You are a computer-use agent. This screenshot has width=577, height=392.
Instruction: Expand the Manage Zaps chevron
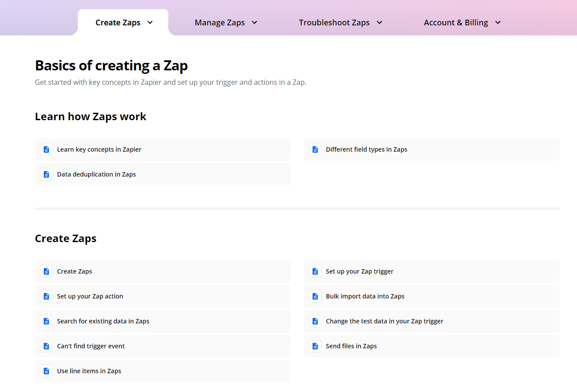tap(254, 23)
